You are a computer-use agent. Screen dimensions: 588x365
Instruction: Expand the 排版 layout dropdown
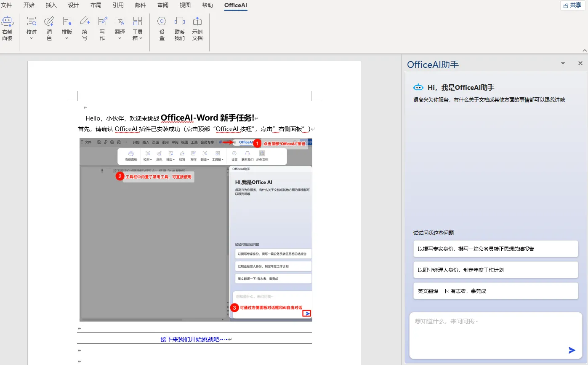click(67, 27)
